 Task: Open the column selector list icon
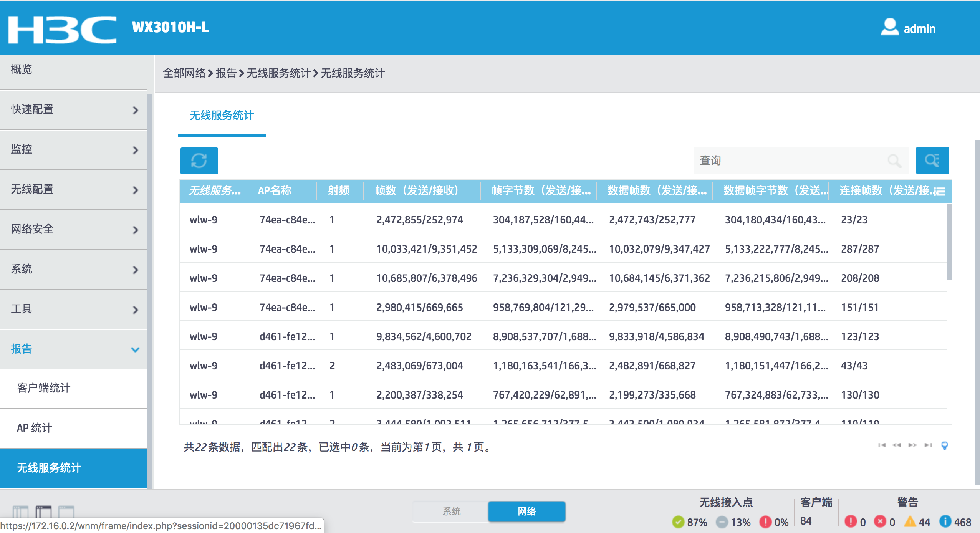940,191
